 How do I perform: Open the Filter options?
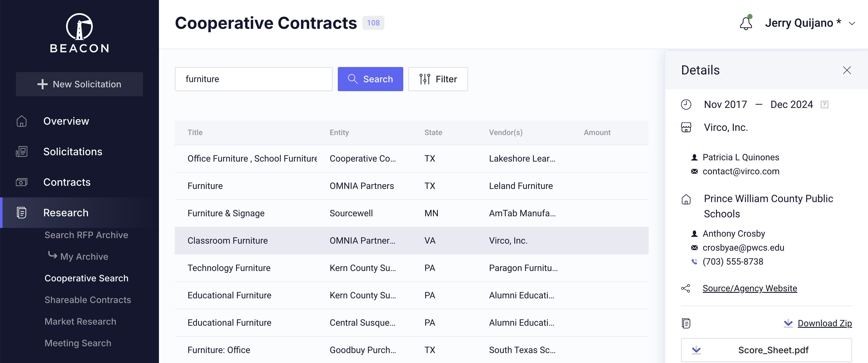pos(438,79)
